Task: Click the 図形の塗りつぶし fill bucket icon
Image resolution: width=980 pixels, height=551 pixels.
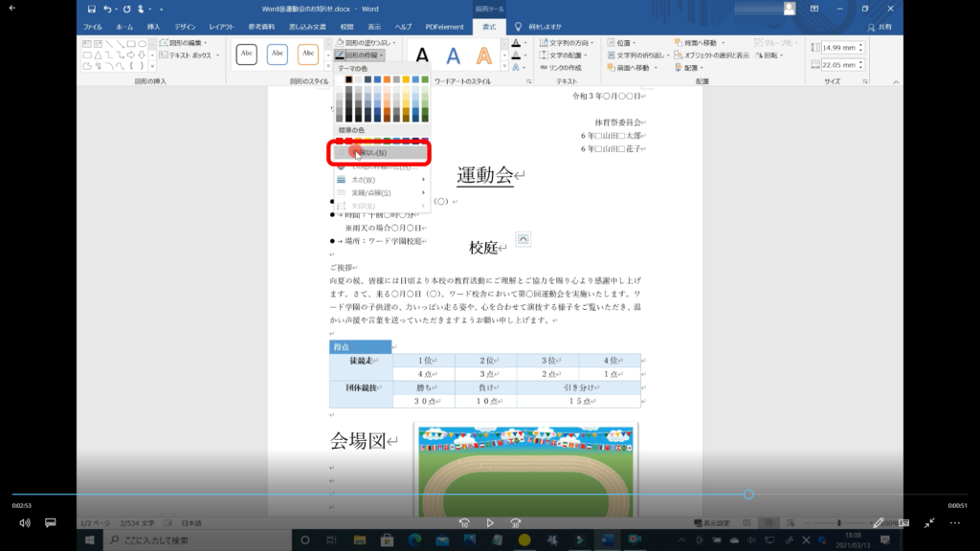Action: tap(340, 43)
